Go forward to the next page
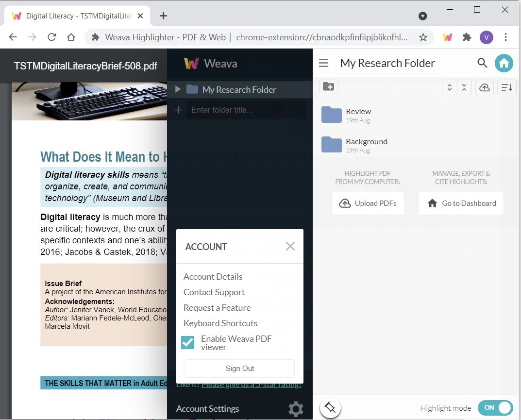The image size is (521, 420). pos(32,37)
